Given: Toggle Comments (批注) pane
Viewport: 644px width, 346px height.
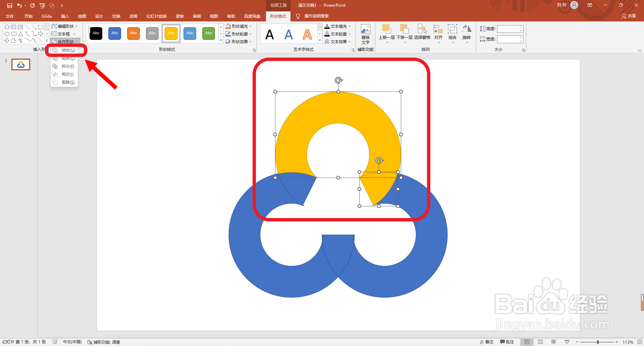Looking at the screenshot, I should point(507,342).
